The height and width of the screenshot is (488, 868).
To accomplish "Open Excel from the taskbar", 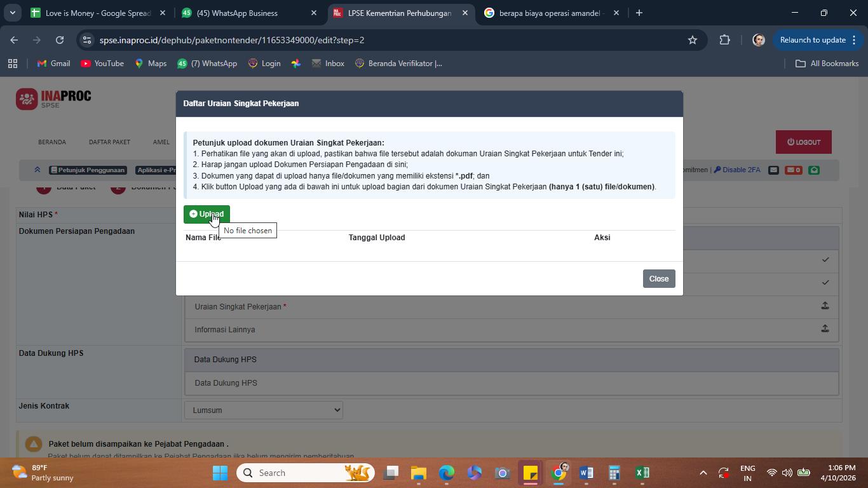I will [x=642, y=473].
